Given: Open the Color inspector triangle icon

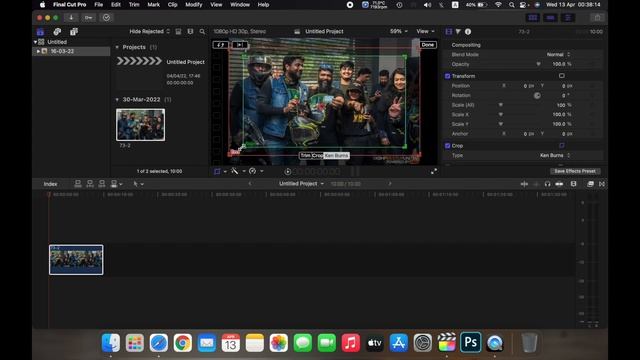Looking at the screenshot, I should [x=458, y=31].
